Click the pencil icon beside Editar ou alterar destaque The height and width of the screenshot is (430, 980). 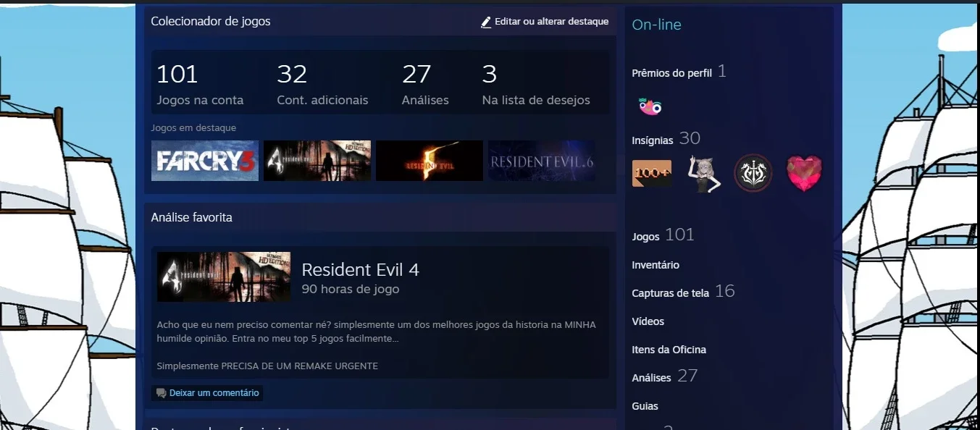(486, 22)
